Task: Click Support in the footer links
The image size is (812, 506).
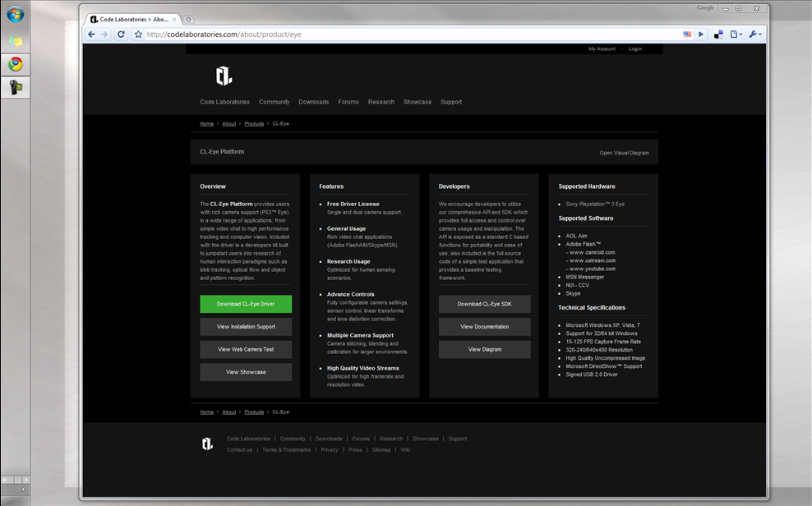Action: [458, 439]
